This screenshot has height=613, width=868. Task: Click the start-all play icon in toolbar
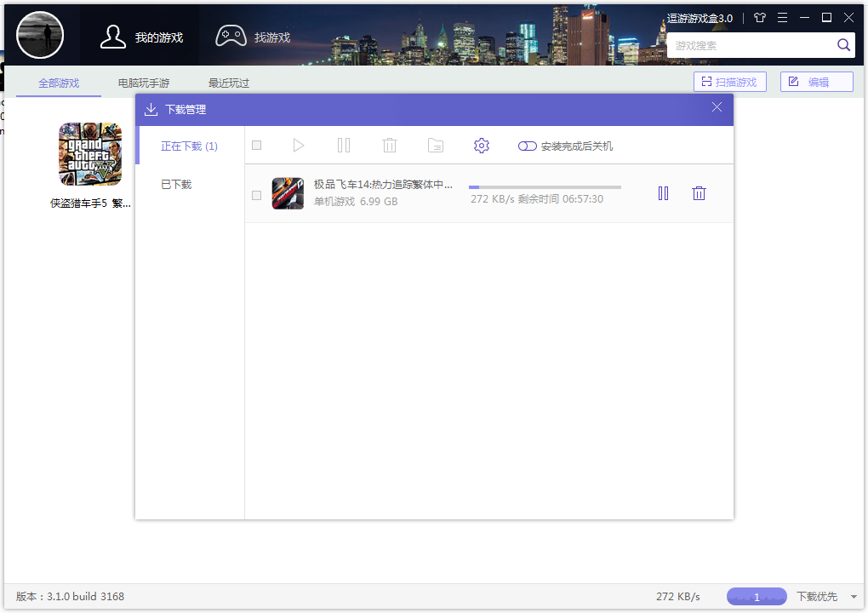tap(299, 146)
